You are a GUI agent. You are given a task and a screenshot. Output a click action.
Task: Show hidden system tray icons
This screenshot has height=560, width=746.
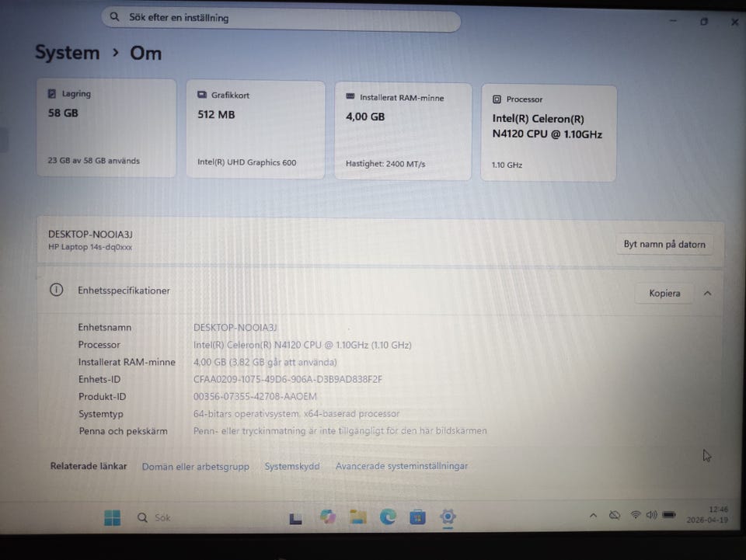(593, 515)
